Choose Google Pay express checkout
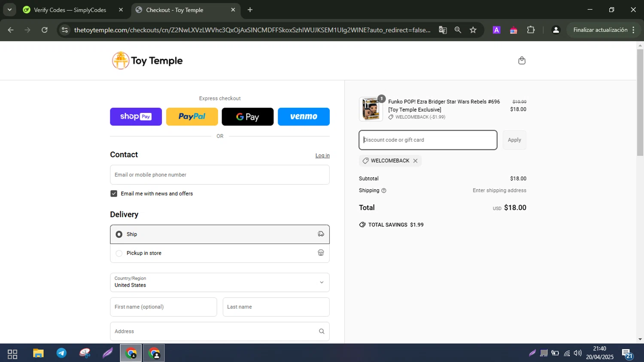The image size is (644, 362). pyautogui.click(x=248, y=117)
